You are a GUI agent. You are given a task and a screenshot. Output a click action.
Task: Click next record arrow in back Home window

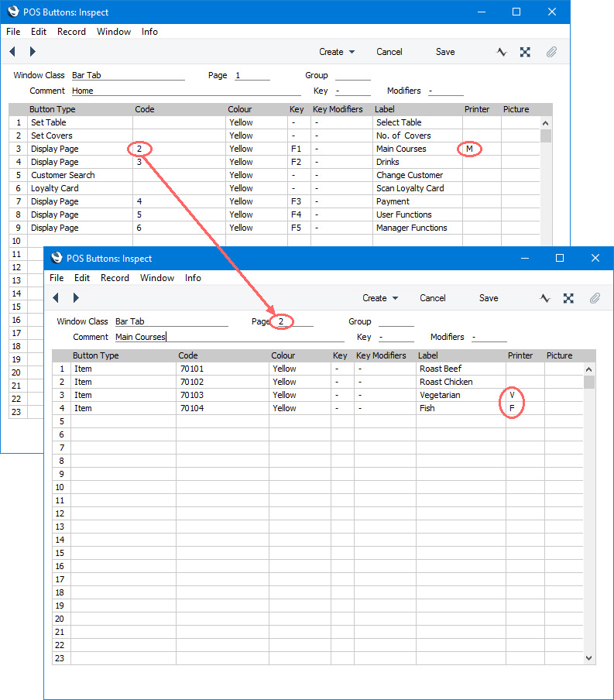(33, 52)
